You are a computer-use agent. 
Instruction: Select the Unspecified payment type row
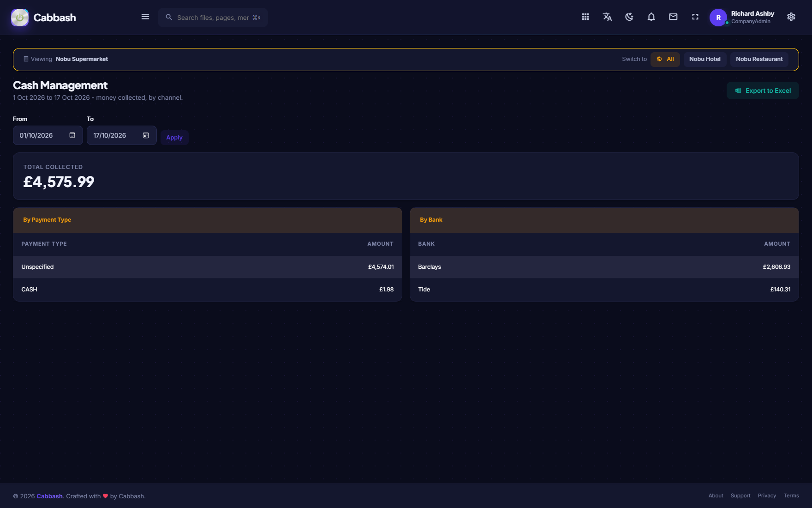[208, 267]
